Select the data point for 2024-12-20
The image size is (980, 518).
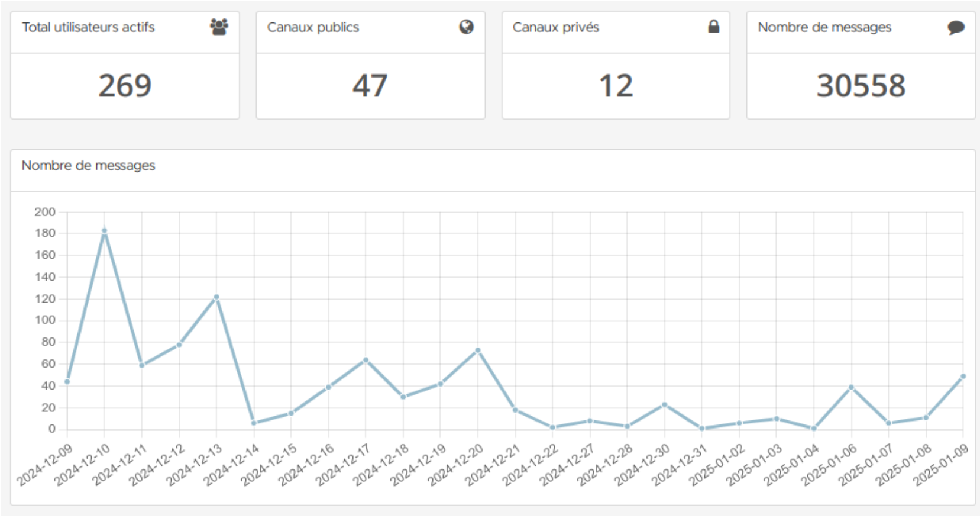(478, 350)
